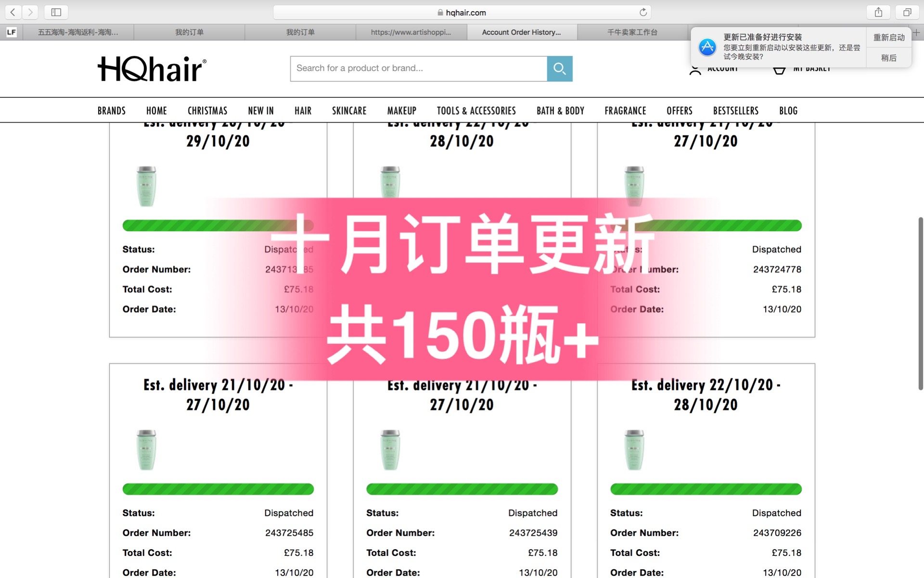This screenshot has height=578, width=924.
Task: Click the App Store update notification icon
Action: (x=707, y=47)
